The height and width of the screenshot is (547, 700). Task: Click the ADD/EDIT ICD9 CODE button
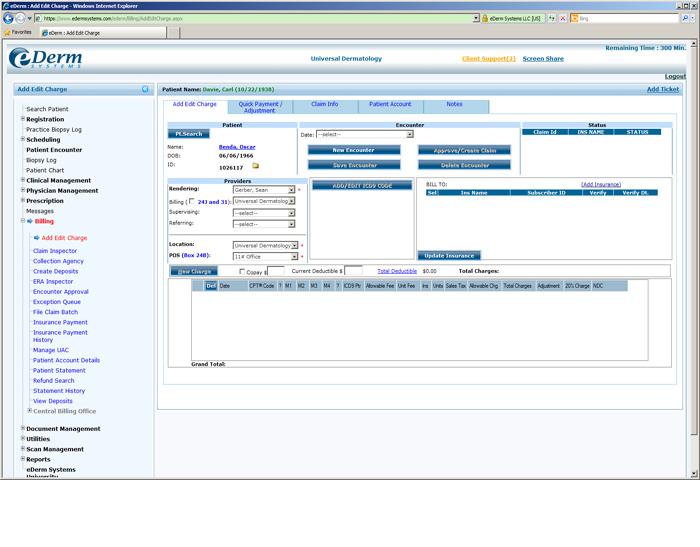(362, 185)
